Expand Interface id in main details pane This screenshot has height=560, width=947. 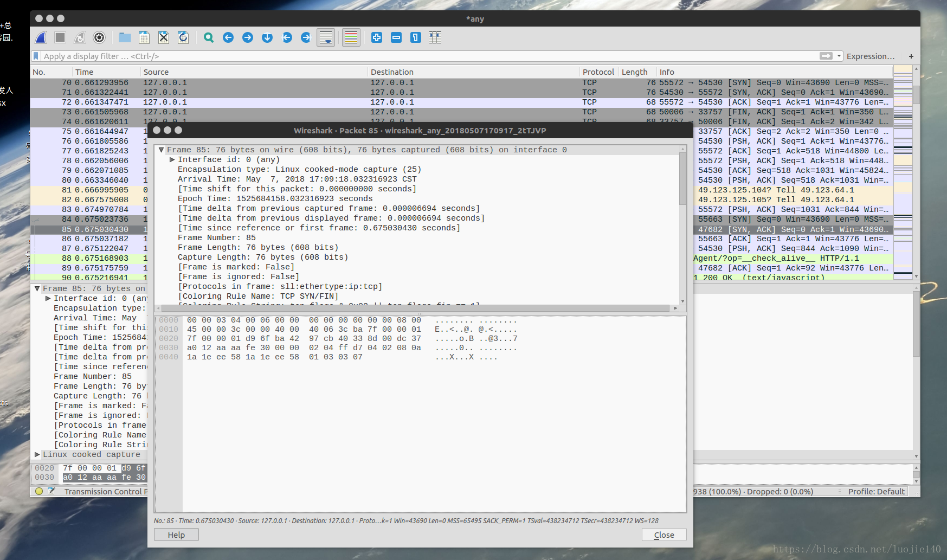48,298
